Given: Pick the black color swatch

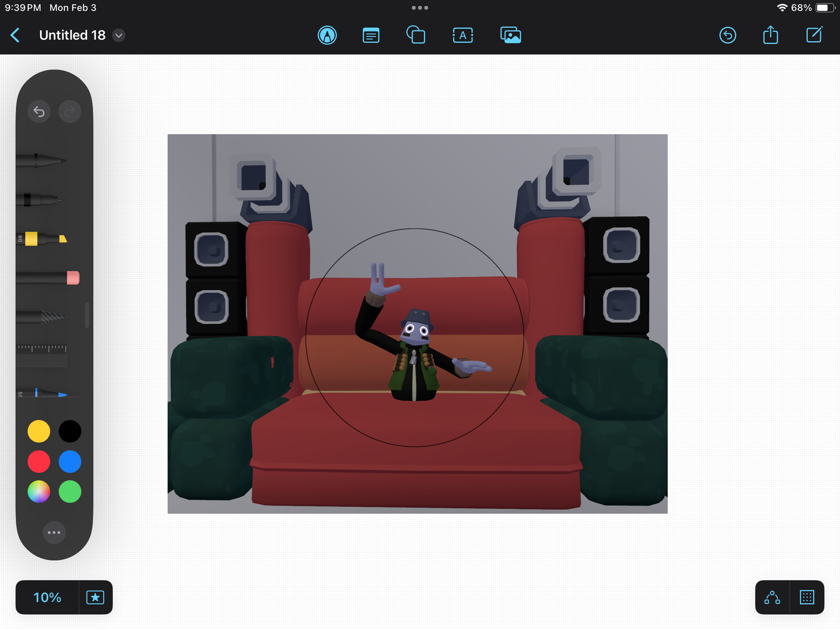Looking at the screenshot, I should click(x=70, y=431).
